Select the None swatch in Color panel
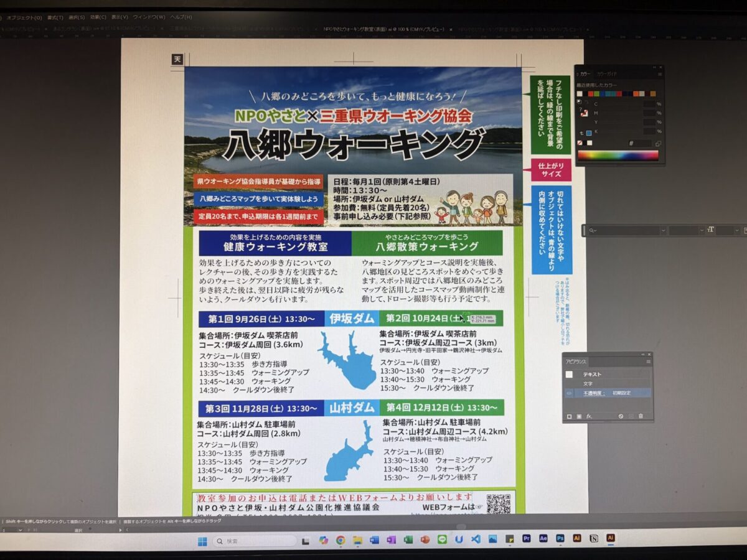Image resolution: width=747 pixels, height=560 pixels. [x=580, y=143]
